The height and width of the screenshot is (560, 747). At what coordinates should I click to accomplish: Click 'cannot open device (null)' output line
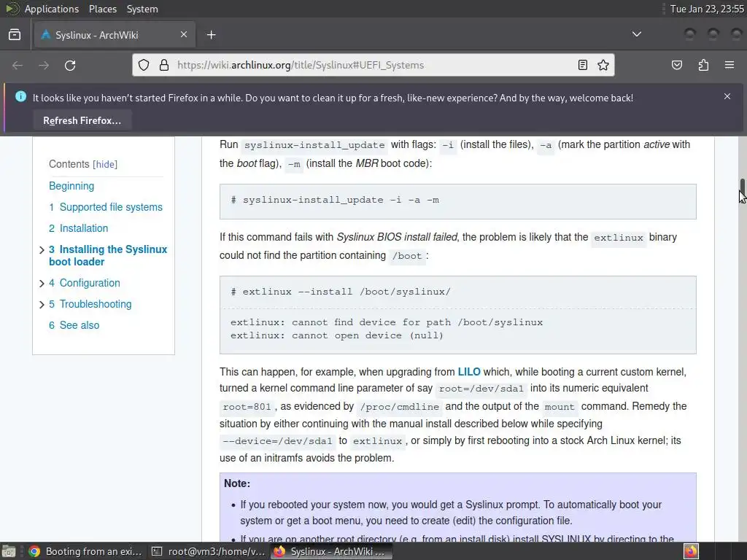point(337,335)
